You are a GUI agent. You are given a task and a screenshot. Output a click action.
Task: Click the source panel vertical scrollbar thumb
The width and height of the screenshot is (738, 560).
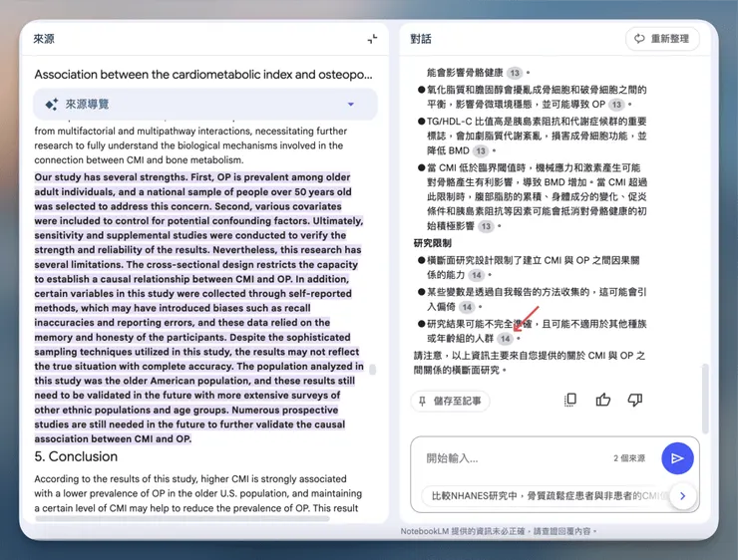click(372, 370)
